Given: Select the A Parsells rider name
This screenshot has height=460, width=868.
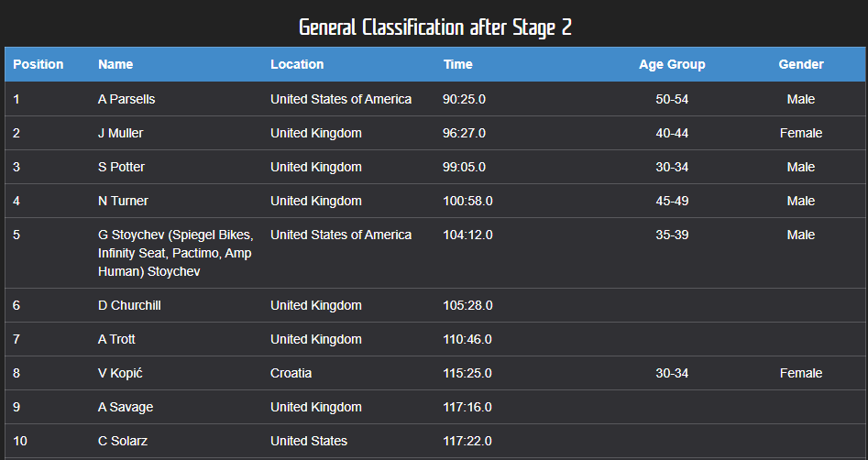Looking at the screenshot, I should pos(126,99).
